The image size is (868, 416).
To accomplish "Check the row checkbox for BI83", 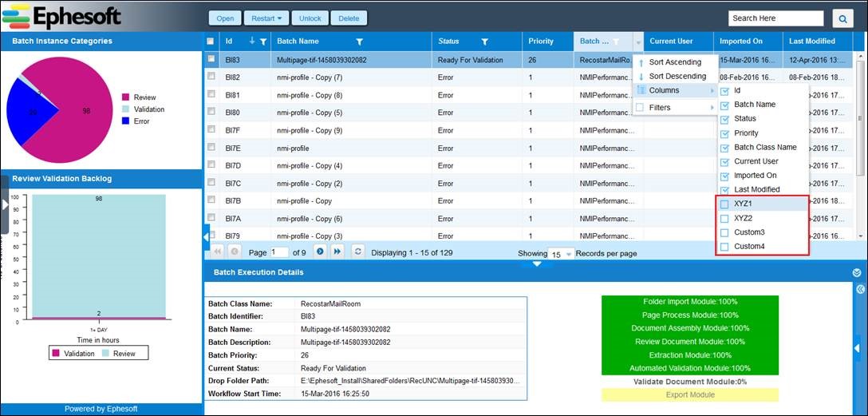I will pyautogui.click(x=211, y=58).
